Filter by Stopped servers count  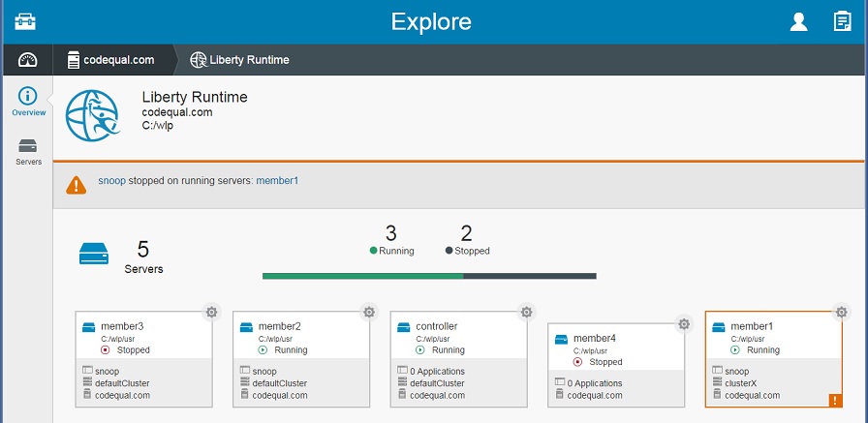tap(467, 240)
